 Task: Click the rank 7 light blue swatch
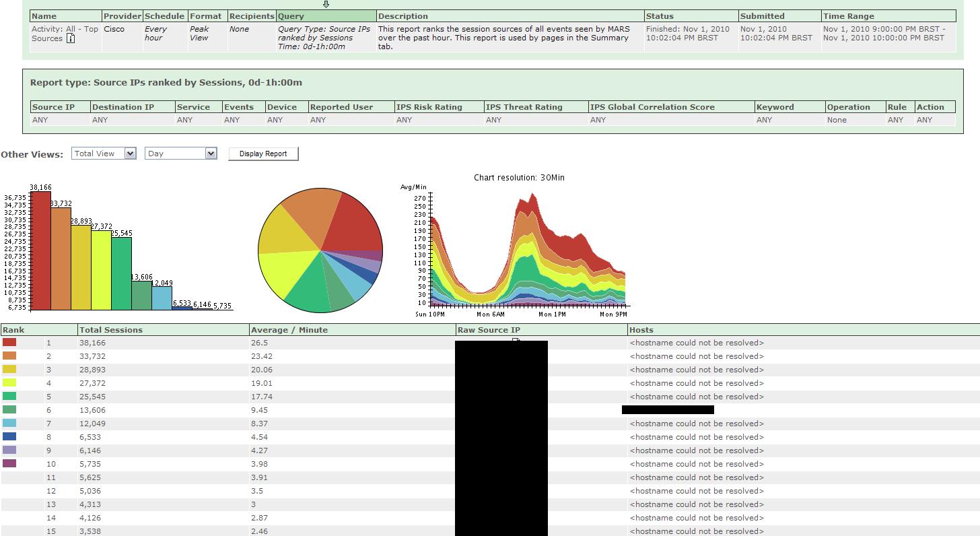pyautogui.click(x=9, y=423)
